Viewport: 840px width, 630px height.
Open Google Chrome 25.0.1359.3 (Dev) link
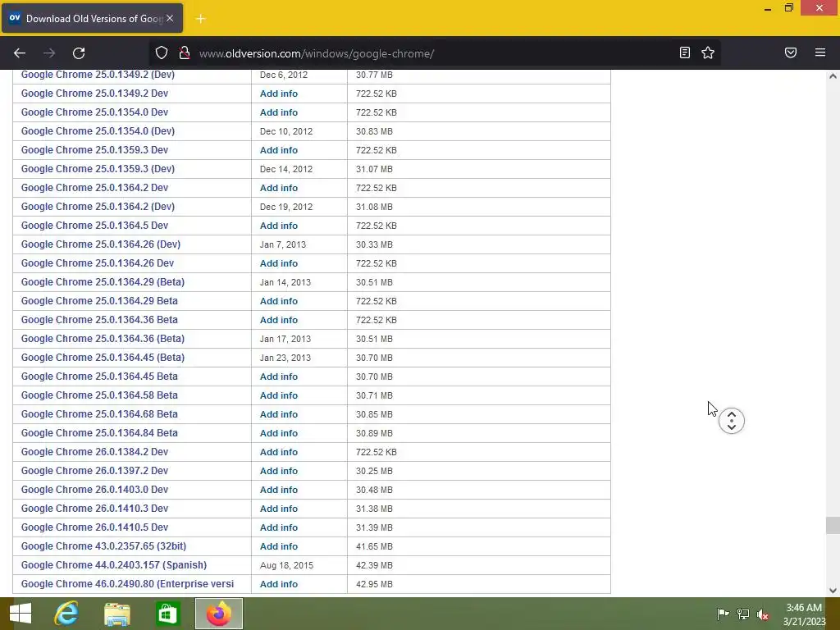coord(98,169)
